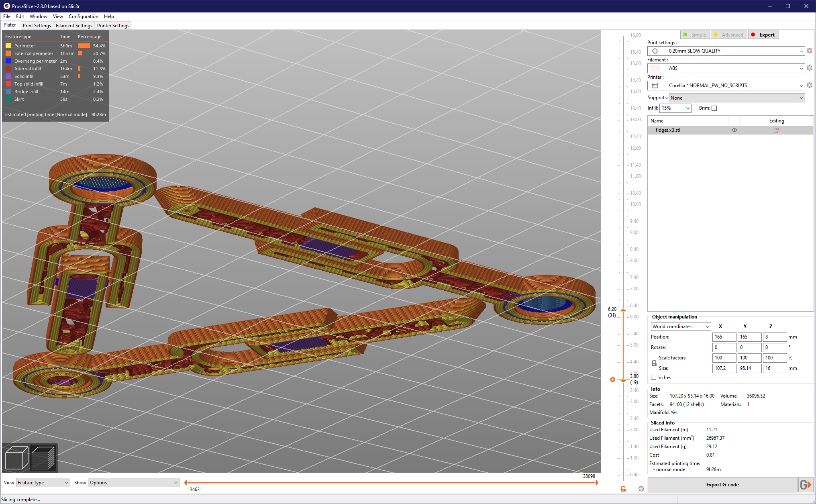Click the Solid infill purple swatch
Screen dimensions: 816x504
click(8, 76)
